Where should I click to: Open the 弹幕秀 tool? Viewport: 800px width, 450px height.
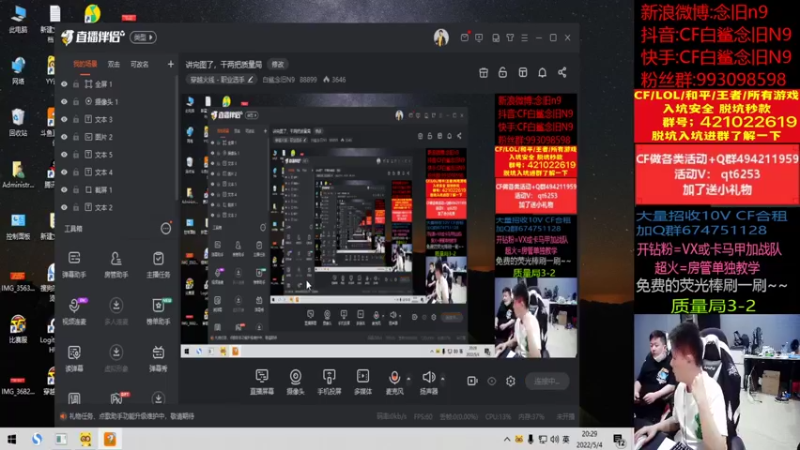(158, 358)
